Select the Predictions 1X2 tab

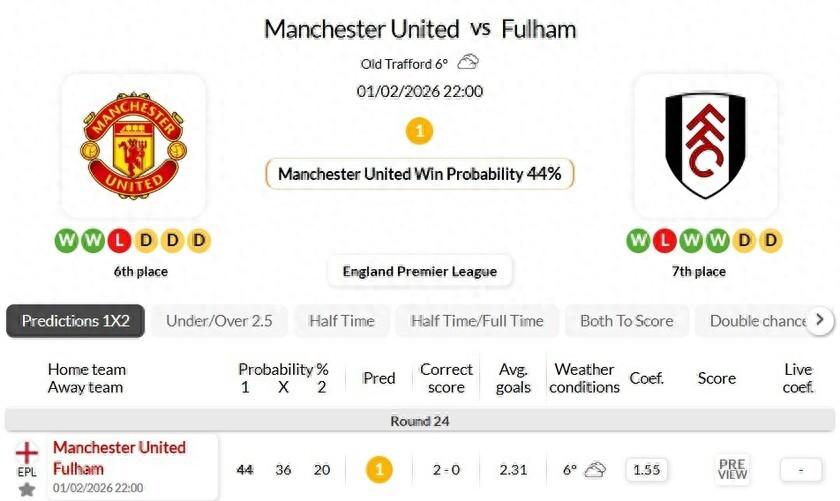(76, 321)
